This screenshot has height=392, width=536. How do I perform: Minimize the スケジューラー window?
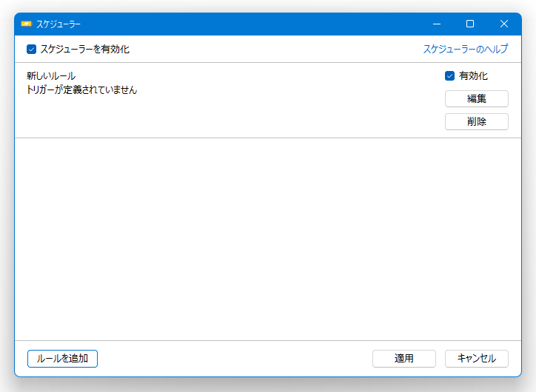(437, 24)
